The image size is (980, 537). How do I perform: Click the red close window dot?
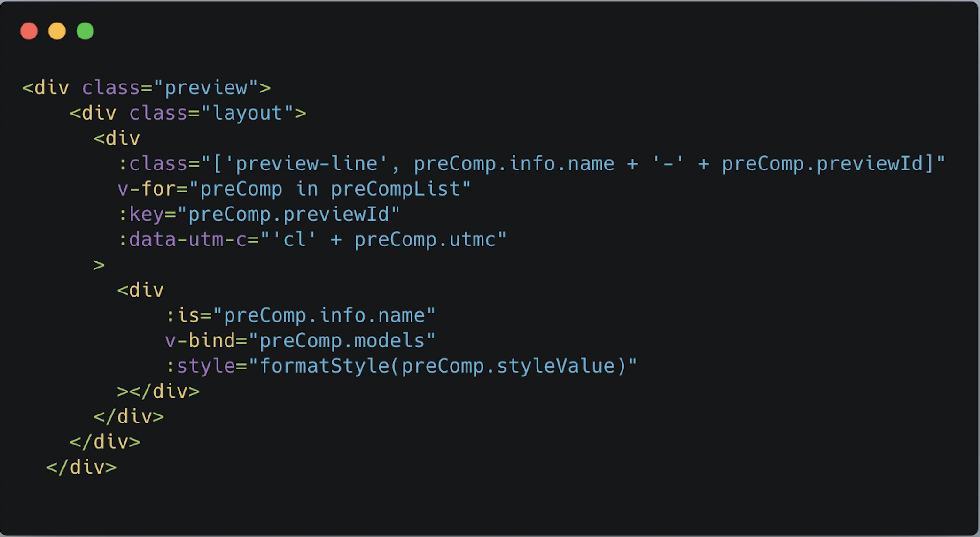pyautogui.click(x=29, y=31)
